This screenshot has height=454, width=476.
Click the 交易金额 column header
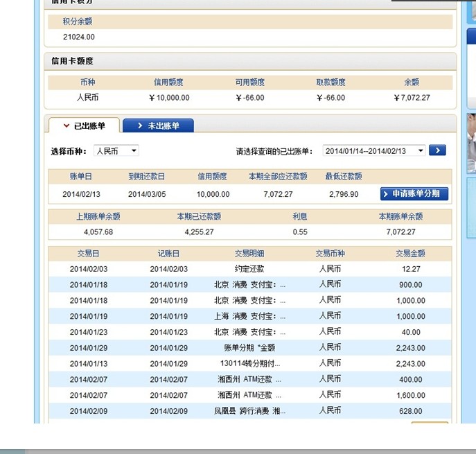click(x=410, y=253)
